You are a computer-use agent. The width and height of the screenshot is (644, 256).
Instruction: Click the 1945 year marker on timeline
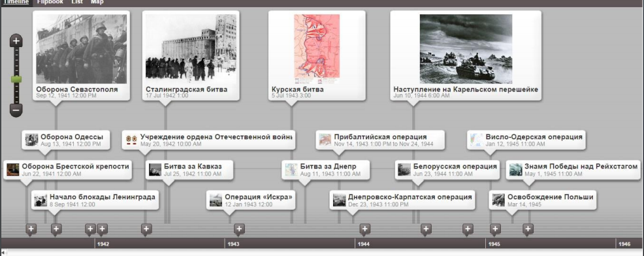(x=494, y=244)
